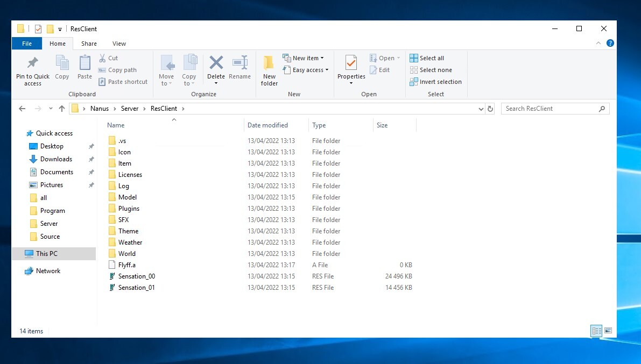
Task: Click the Edit ribbon button
Action: [379, 70]
